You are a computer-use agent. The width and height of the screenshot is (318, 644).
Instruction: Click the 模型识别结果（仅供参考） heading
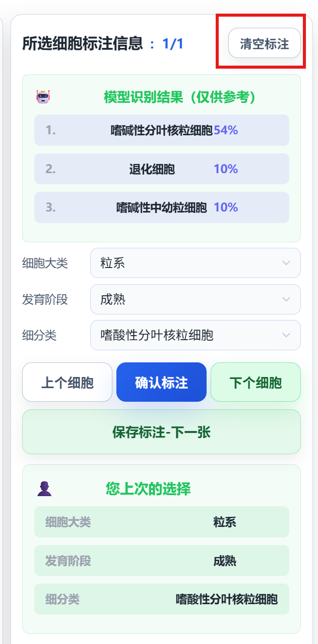(x=180, y=97)
